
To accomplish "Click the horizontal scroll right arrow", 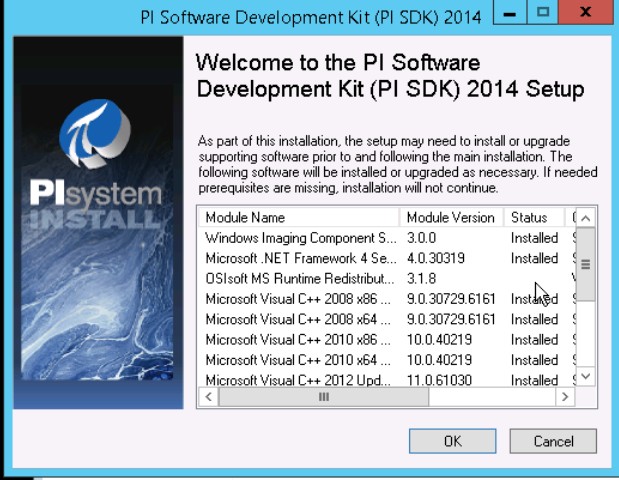I will tap(565, 397).
